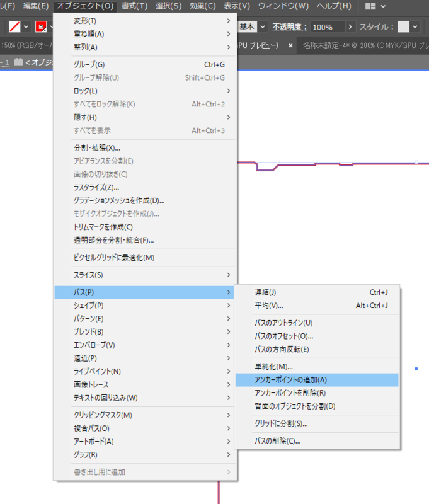Screen dimensions: 429x504
Task: Choose ピクセルグリッドに最適化(M)
Action: [x=146, y=258]
